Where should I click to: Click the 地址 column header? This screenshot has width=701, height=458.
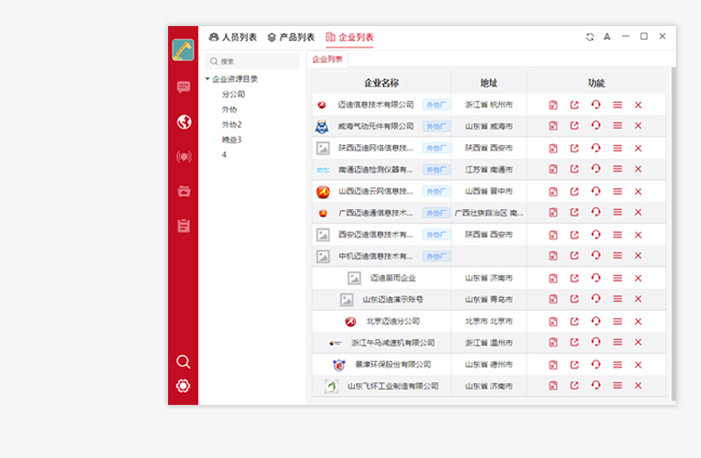tap(489, 83)
